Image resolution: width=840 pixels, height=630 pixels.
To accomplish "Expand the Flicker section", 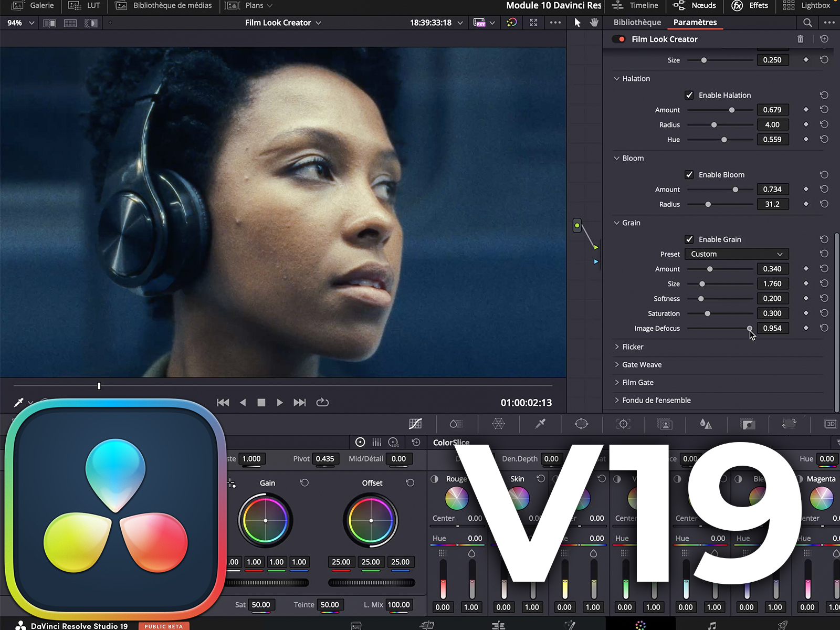I will [x=632, y=347].
